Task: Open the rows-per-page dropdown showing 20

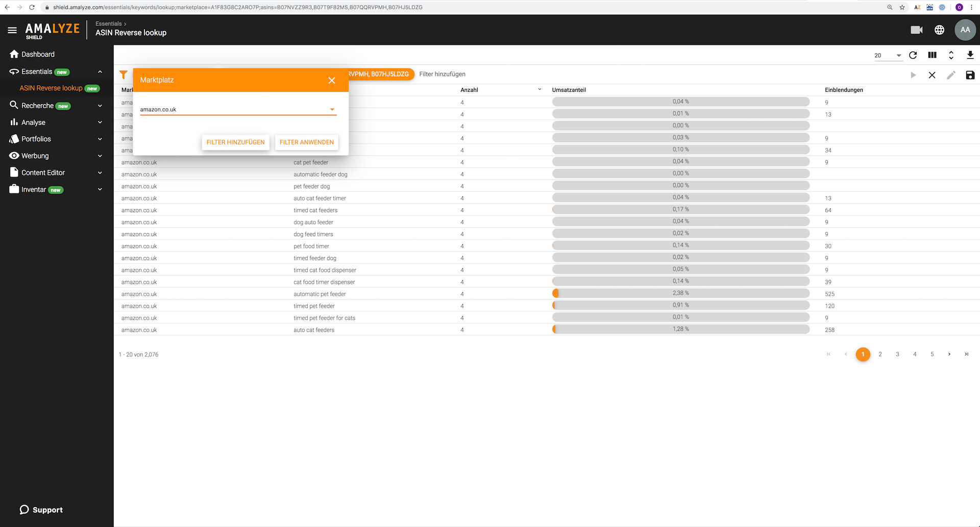Action: click(x=888, y=55)
